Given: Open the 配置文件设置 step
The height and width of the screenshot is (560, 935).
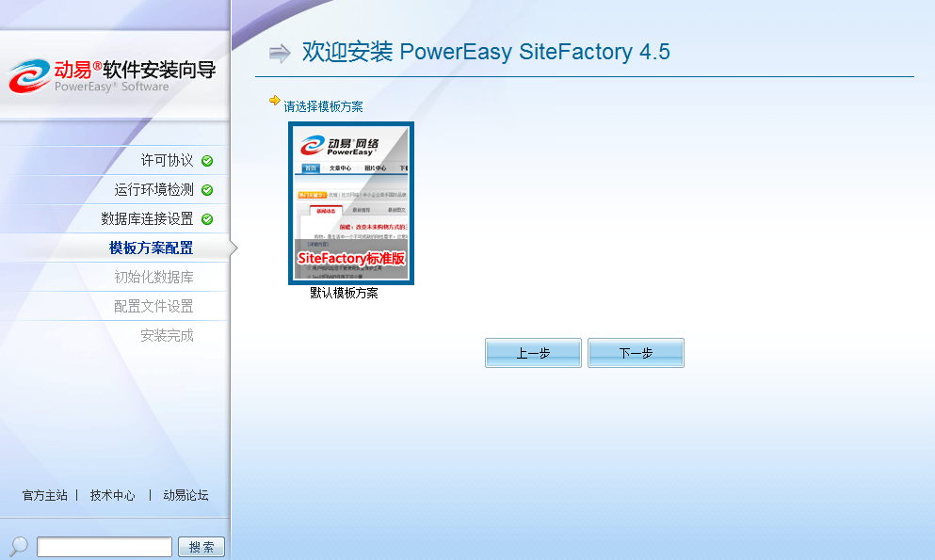Looking at the screenshot, I should point(153,307).
